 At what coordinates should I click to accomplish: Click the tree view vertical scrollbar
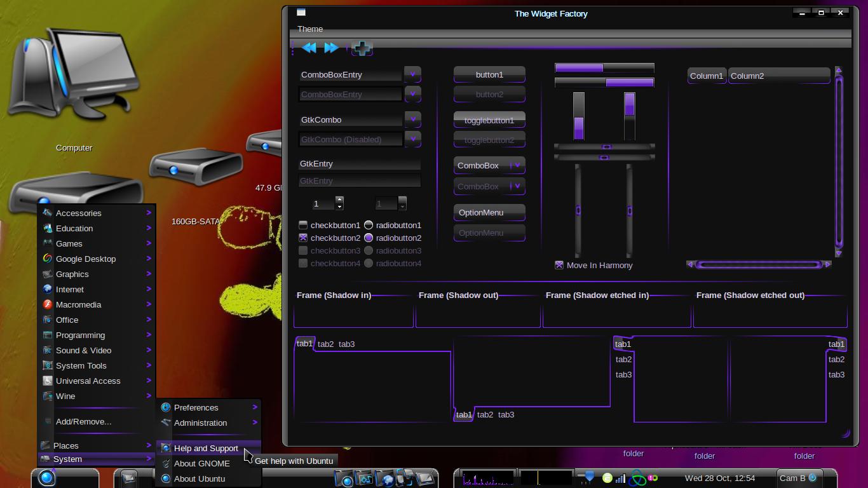[839, 161]
